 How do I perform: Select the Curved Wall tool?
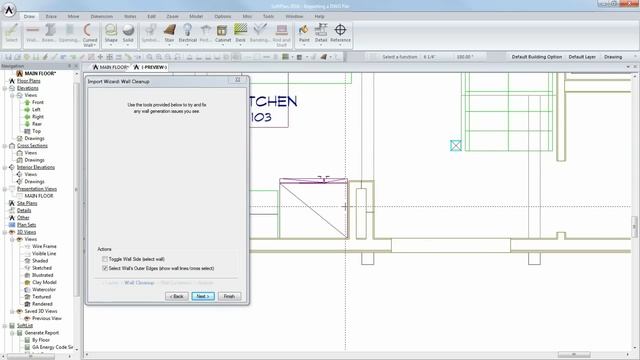pos(89,34)
